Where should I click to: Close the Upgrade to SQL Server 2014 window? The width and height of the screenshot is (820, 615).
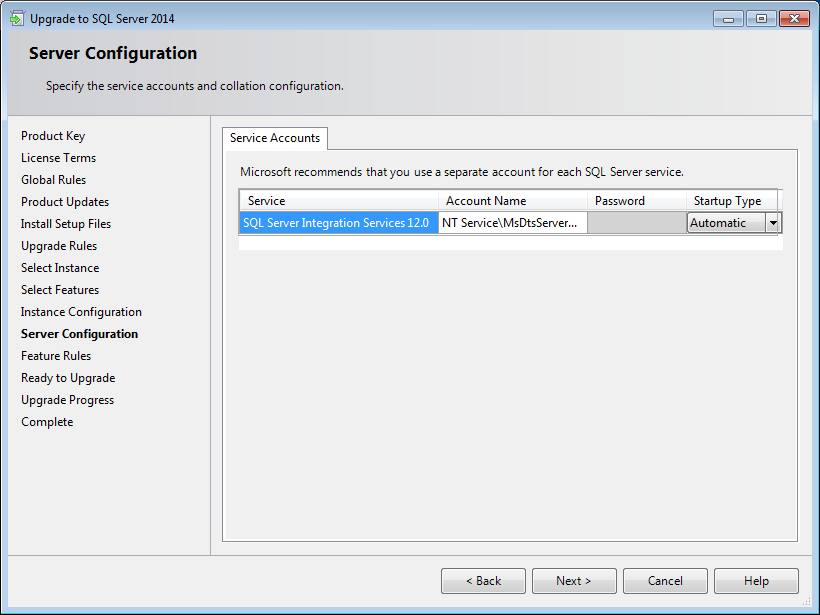point(794,19)
